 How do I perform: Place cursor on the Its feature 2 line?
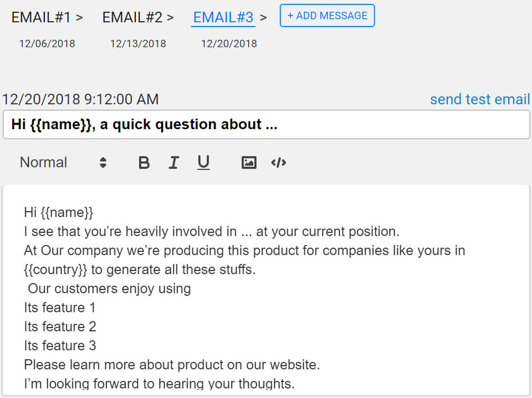(x=60, y=326)
